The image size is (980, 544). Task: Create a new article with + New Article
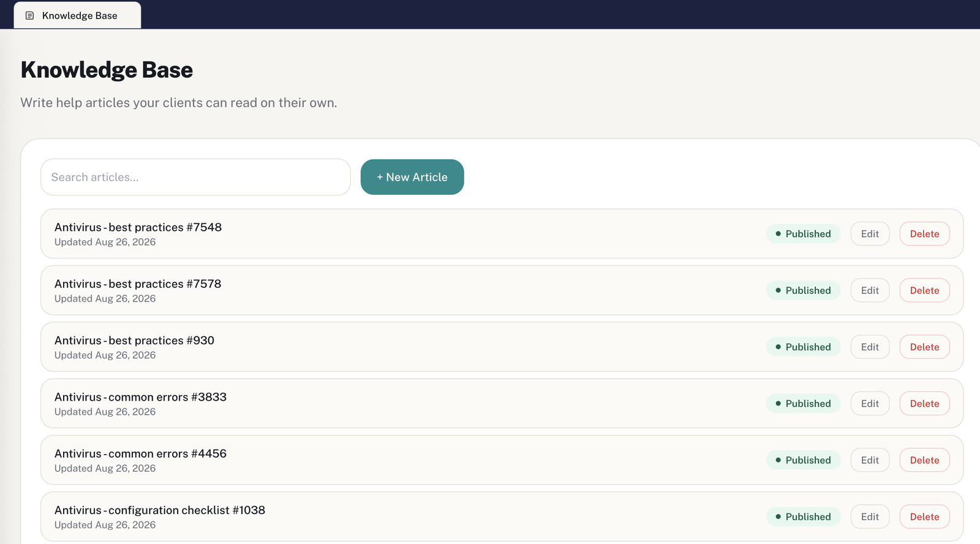(412, 177)
